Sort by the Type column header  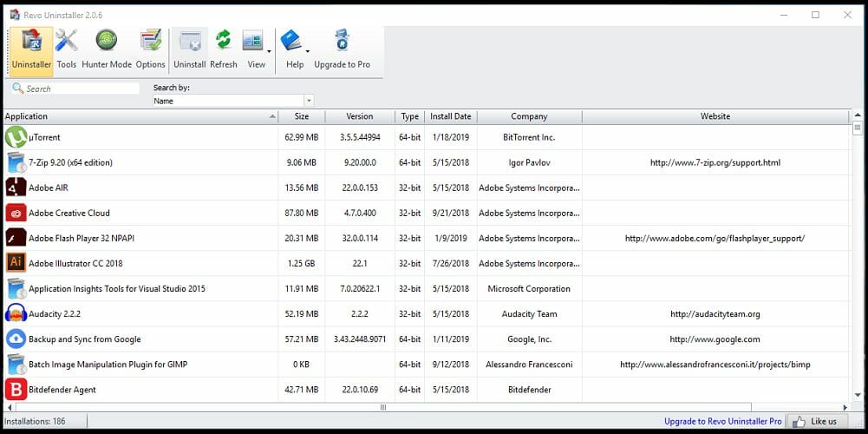point(409,116)
